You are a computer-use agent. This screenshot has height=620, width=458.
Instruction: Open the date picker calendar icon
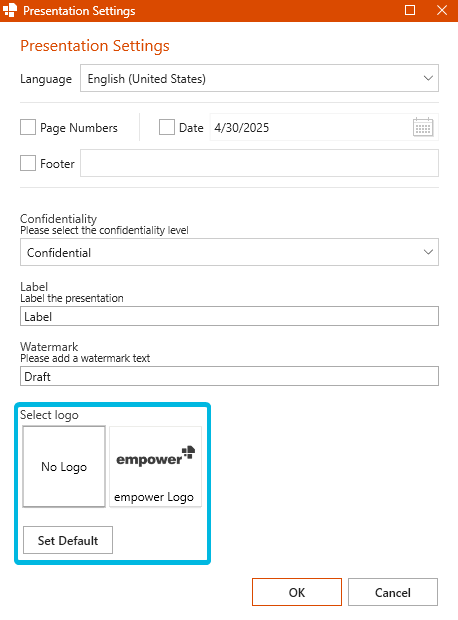[x=423, y=127]
